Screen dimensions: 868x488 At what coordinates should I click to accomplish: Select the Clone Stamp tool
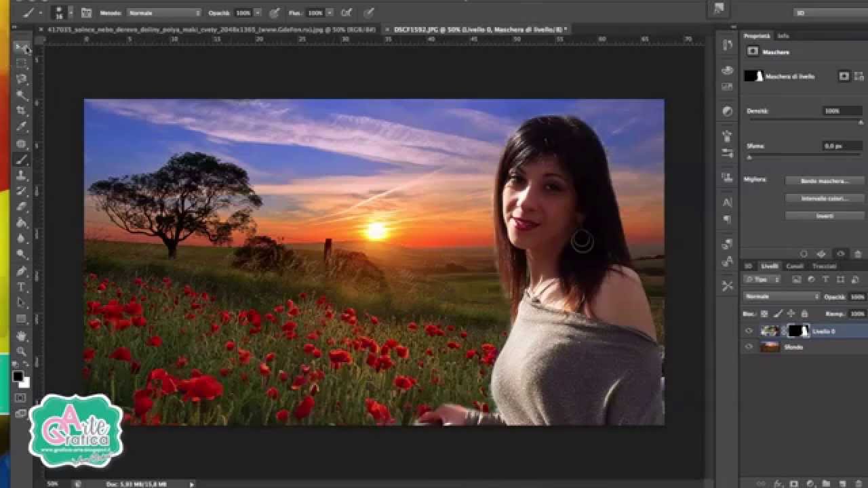pos(22,176)
